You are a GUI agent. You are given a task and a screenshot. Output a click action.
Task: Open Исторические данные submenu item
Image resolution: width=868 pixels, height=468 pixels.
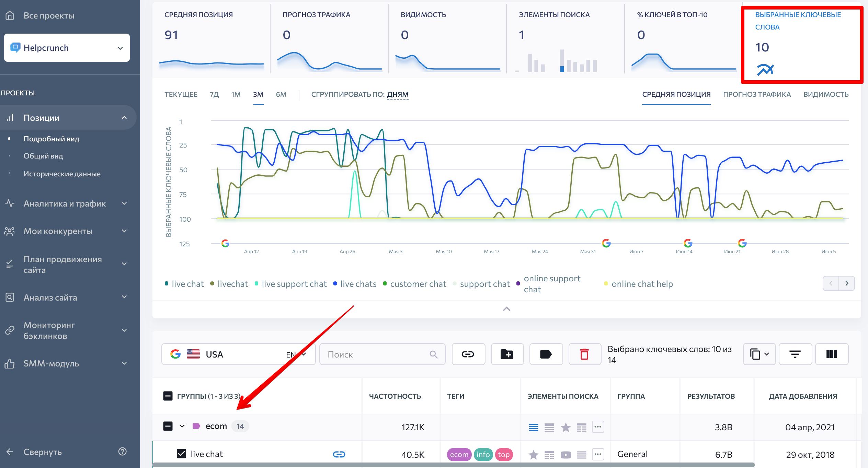pos(62,174)
